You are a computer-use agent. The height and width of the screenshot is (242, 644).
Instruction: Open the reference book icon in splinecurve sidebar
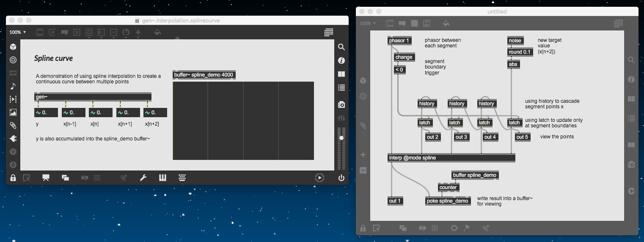[x=341, y=74]
